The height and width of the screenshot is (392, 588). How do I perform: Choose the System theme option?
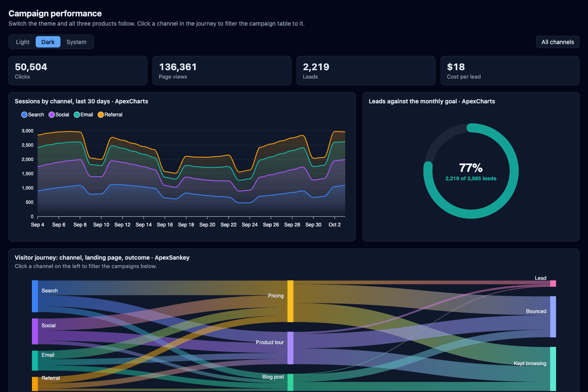point(76,42)
